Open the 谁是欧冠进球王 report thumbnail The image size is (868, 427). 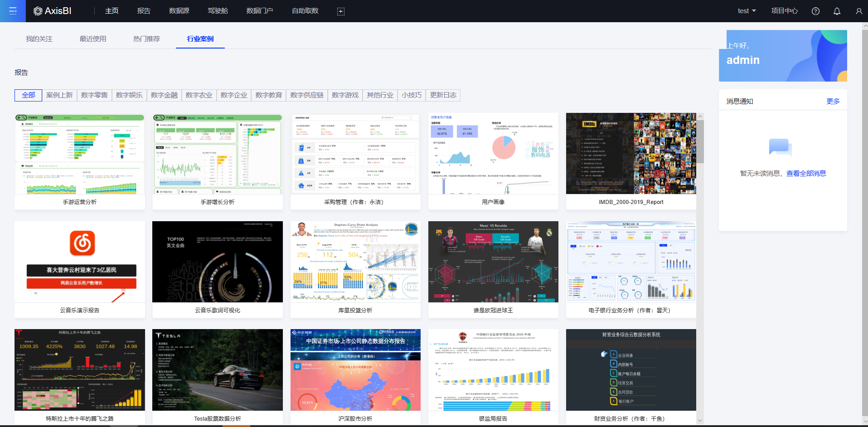point(493,262)
